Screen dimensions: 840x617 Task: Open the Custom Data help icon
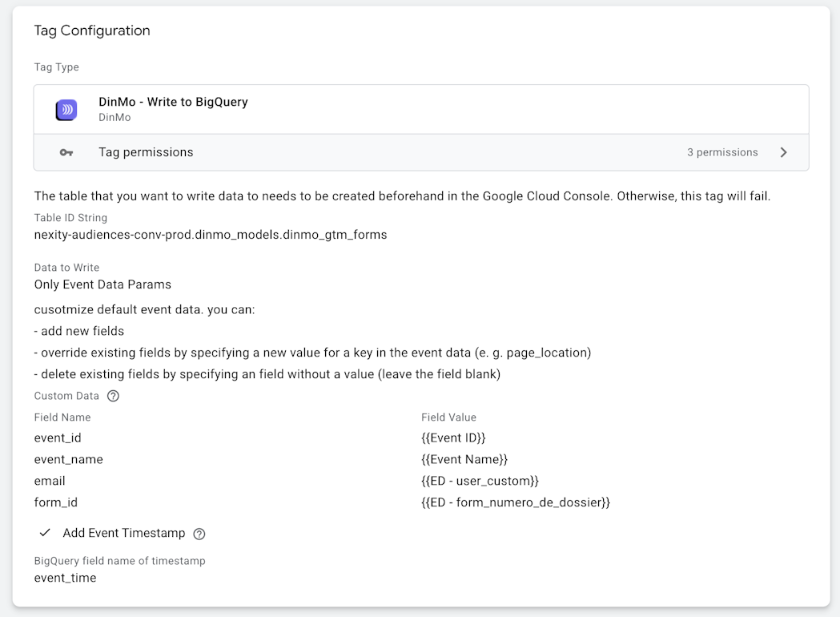(113, 396)
